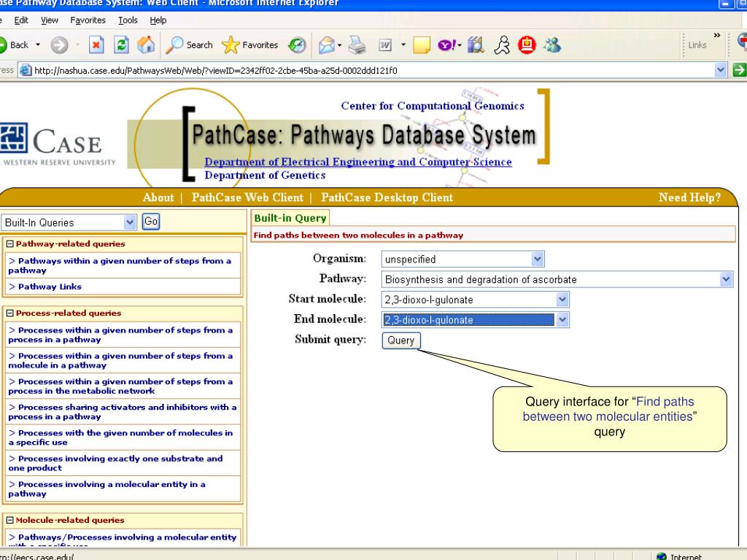
Task: Refresh the page with green arrows icon
Action: (x=122, y=45)
